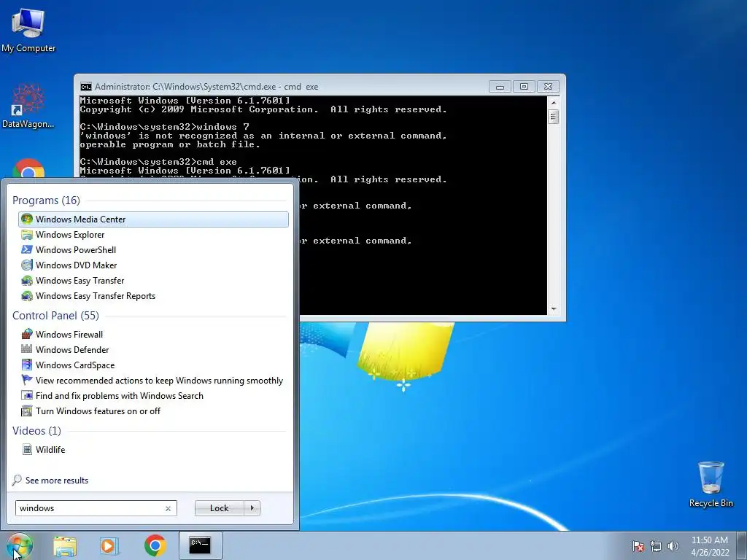
Task: Click the Windows features on/off icon
Action: (x=27, y=411)
